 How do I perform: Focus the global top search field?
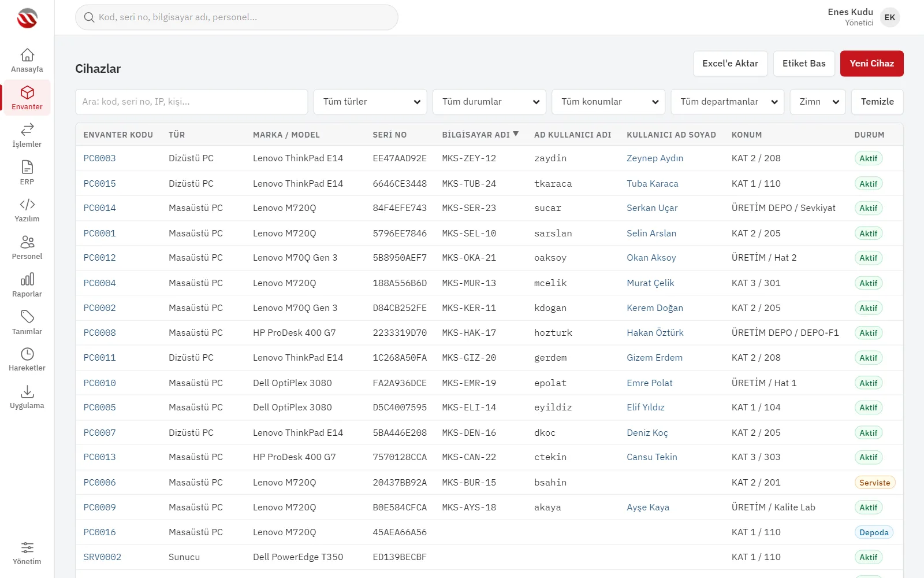tap(237, 17)
